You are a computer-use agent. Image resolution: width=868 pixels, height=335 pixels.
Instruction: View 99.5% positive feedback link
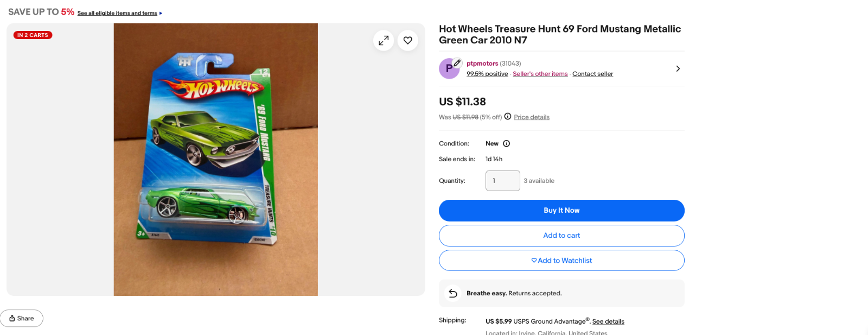point(487,74)
